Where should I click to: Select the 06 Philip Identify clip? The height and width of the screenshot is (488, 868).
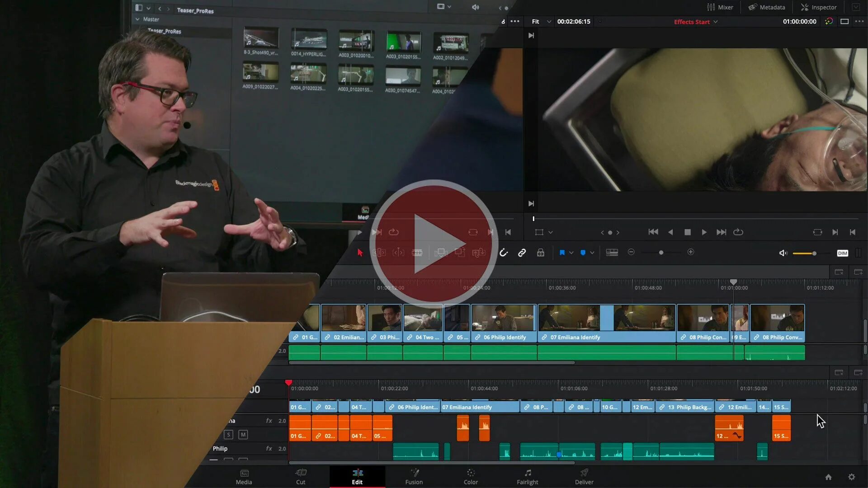pyautogui.click(x=504, y=324)
